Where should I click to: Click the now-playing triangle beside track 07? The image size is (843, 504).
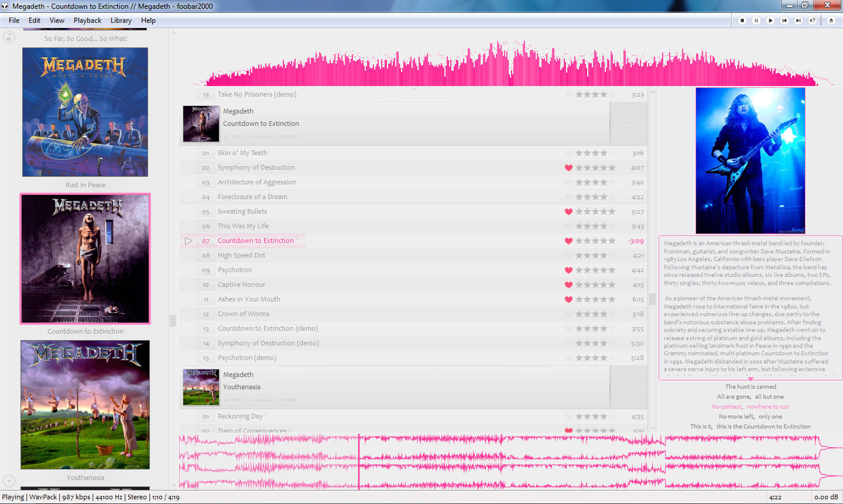pyautogui.click(x=189, y=241)
